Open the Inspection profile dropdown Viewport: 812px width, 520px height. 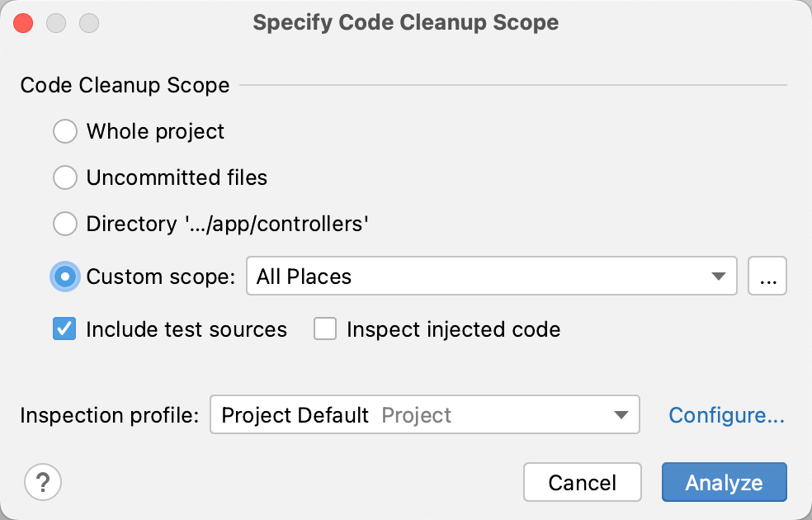(x=621, y=415)
